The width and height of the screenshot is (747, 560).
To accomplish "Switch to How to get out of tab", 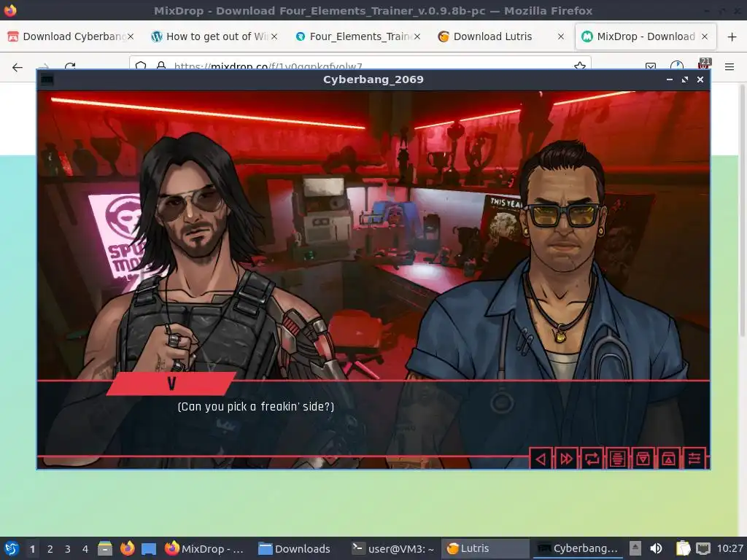I will click(x=214, y=36).
